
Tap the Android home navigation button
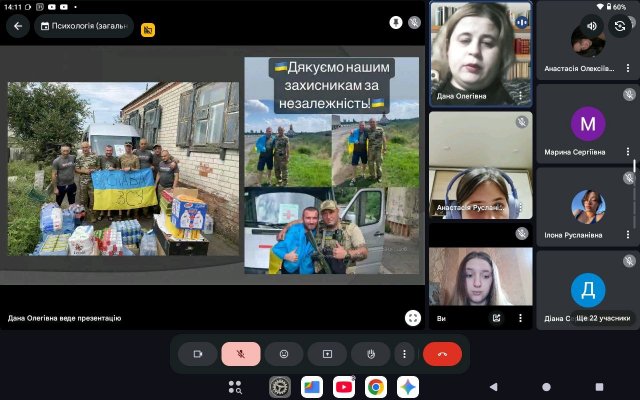pos(547,387)
